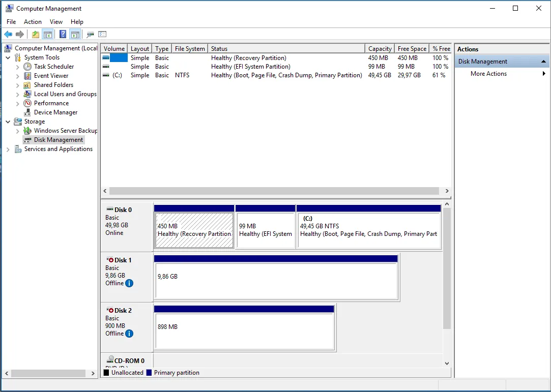551x392 pixels.
Task: Select the C: NTFS partition block
Action: (x=368, y=230)
